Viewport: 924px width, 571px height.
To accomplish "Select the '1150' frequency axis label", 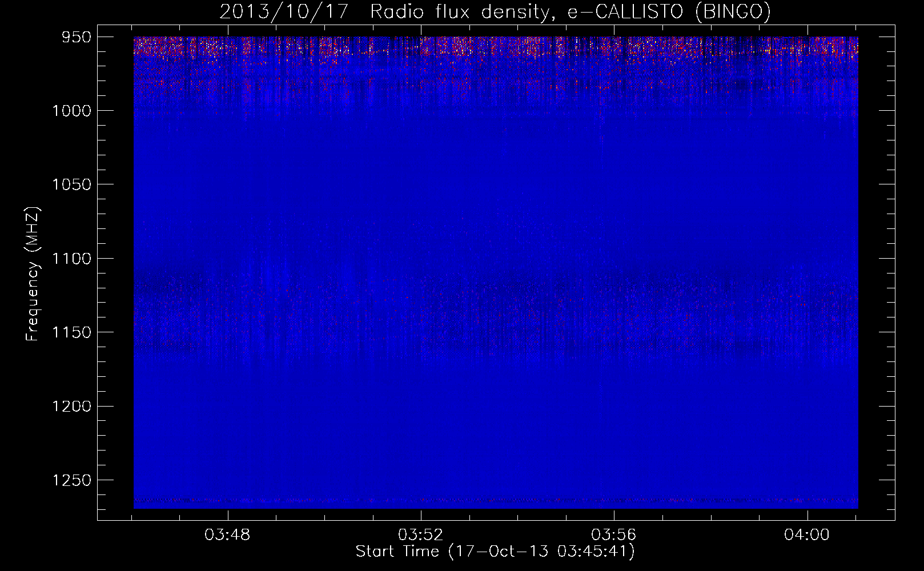I will [x=72, y=332].
